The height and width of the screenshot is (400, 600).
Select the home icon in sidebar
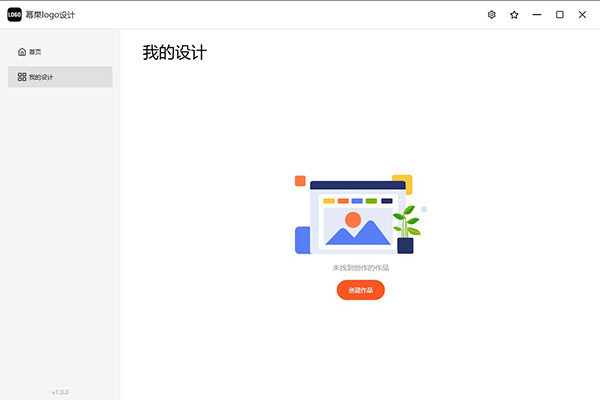click(22, 52)
